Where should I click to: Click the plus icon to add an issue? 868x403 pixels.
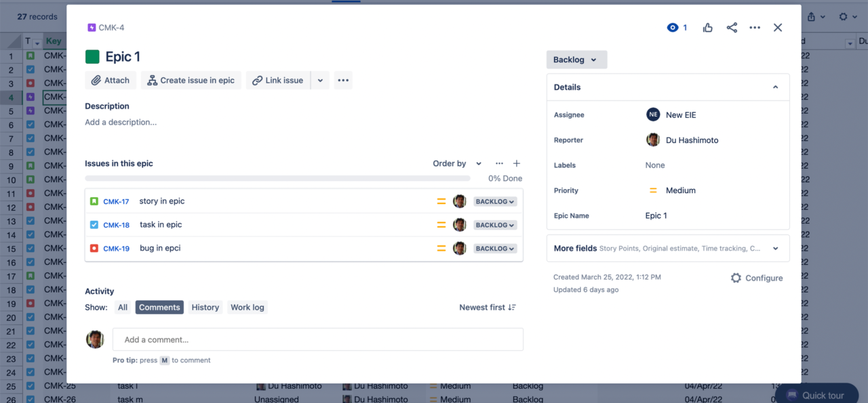point(516,163)
